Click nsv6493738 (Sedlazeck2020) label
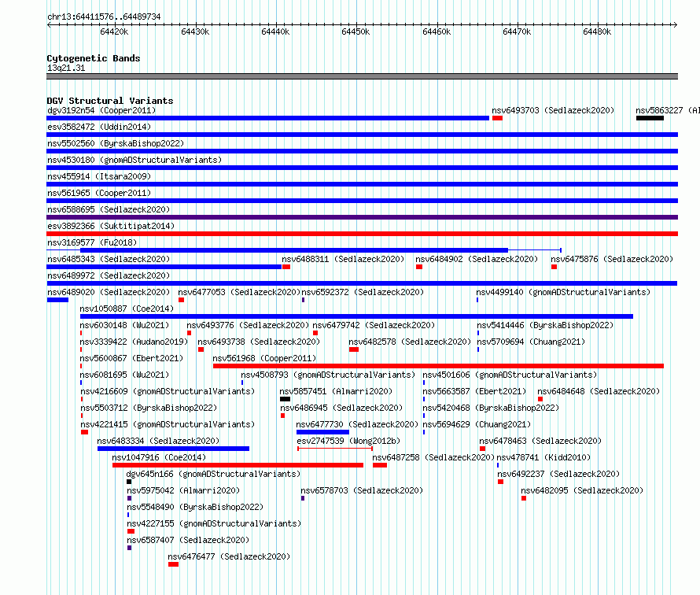Viewport: 700px width, 595px height. [259, 342]
